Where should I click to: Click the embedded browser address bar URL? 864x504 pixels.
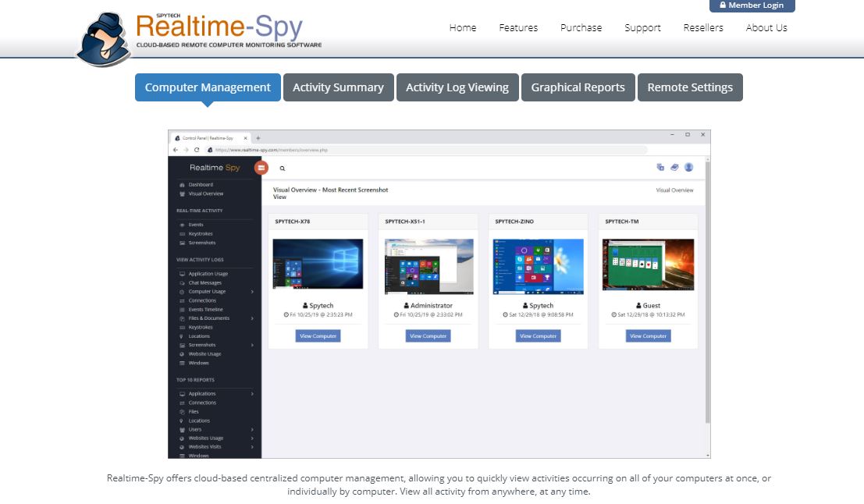pyautogui.click(x=272, y=150)
